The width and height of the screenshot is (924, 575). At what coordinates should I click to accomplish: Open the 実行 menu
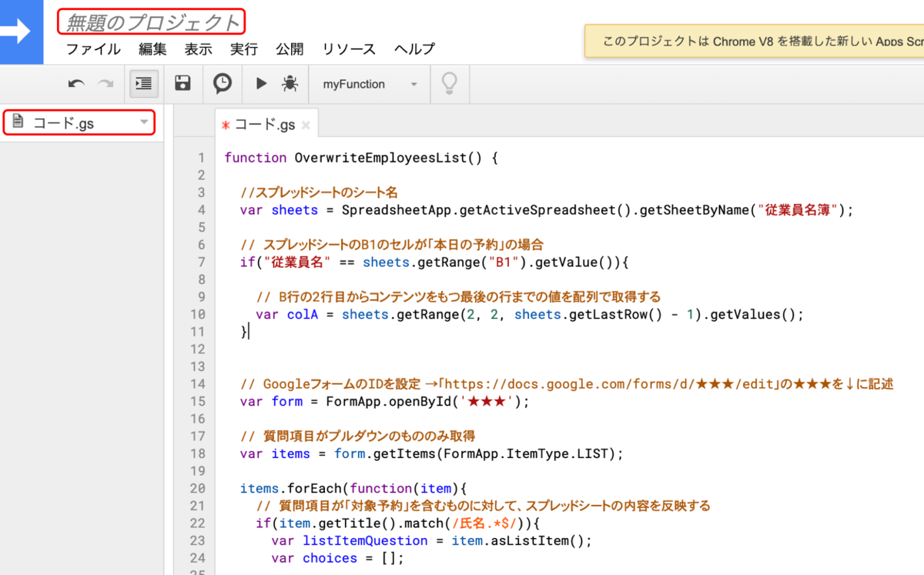[x=244, y=49]
